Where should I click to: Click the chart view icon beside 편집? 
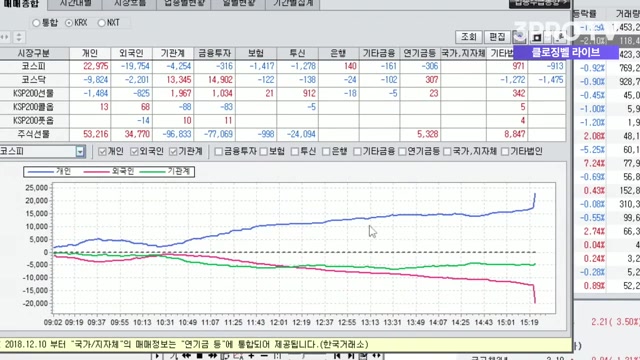[x=520, y=37]
